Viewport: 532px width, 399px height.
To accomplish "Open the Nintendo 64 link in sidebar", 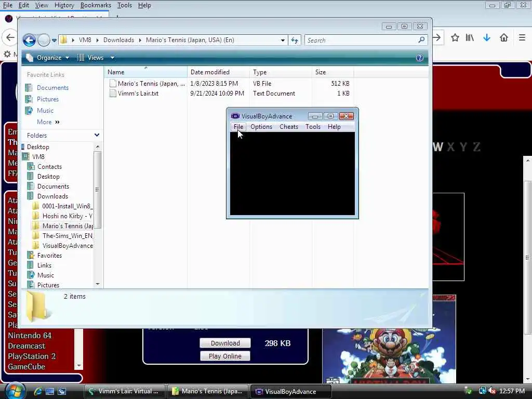I will 30,335.
